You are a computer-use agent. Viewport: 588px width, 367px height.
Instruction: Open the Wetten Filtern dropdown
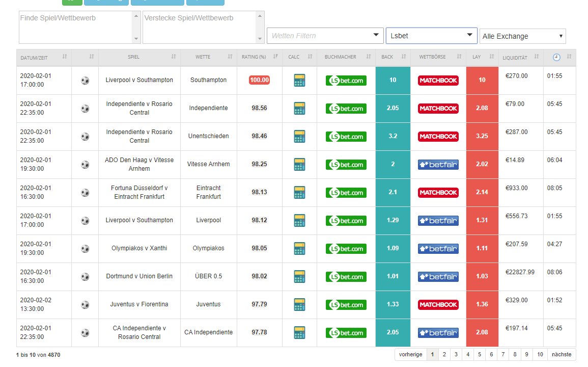pos(325,36)
